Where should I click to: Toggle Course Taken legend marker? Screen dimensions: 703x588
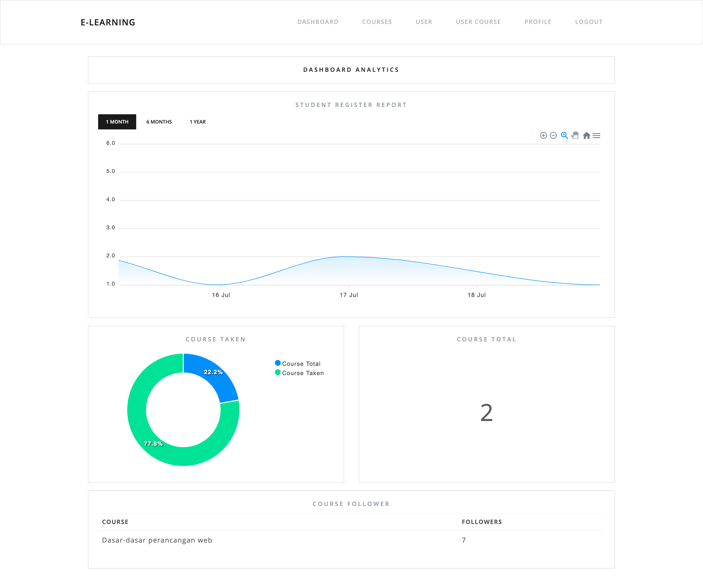coord(278,372)
